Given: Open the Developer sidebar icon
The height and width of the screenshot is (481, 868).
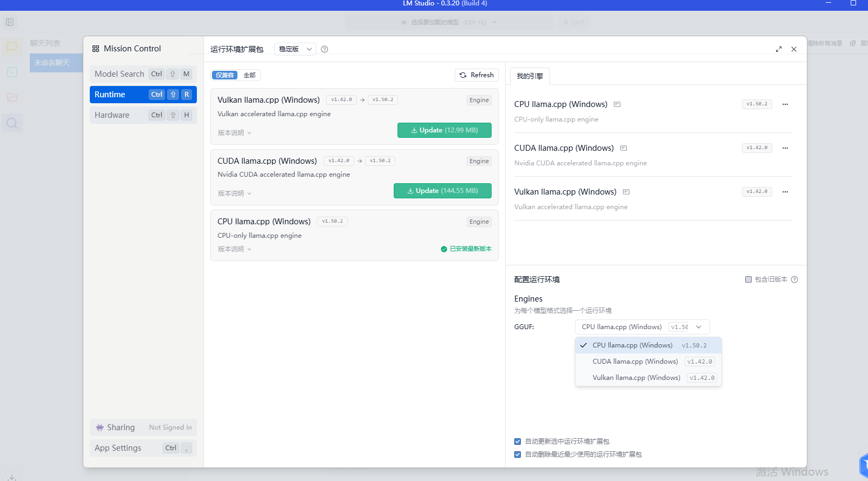Looking at the screenshot, I should pos(12,72).
